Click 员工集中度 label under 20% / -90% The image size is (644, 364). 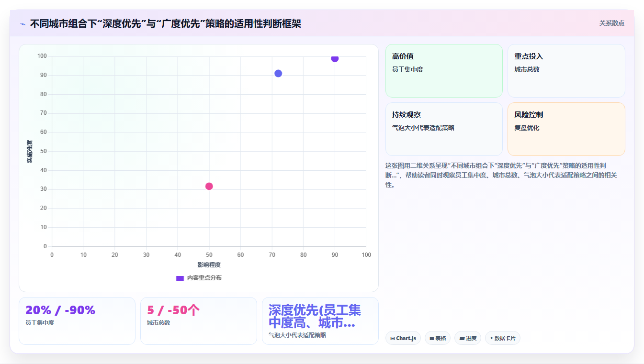point(40,323)
